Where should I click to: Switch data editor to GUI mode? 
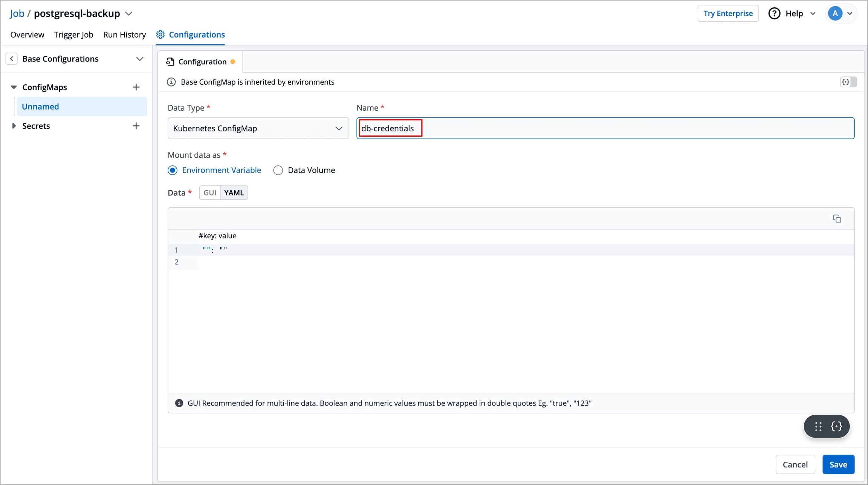click(x=209, y=193)
